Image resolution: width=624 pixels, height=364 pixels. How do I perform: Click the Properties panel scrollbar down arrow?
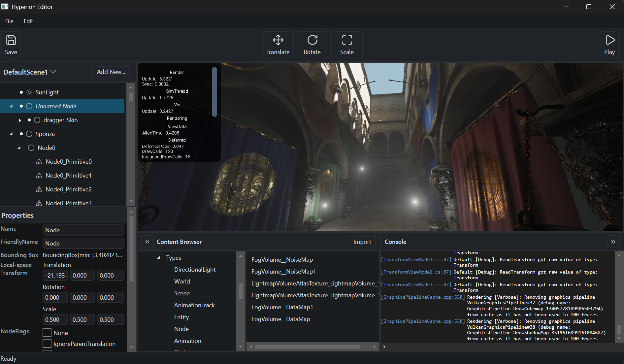tap(131, 347)
